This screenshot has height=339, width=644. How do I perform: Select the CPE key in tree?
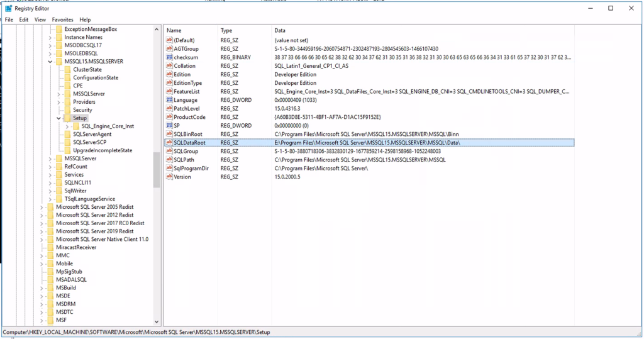(x=78, y=86)
